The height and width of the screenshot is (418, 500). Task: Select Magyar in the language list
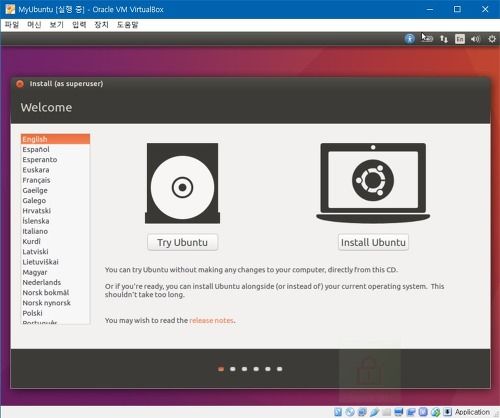tap(55, 272)
